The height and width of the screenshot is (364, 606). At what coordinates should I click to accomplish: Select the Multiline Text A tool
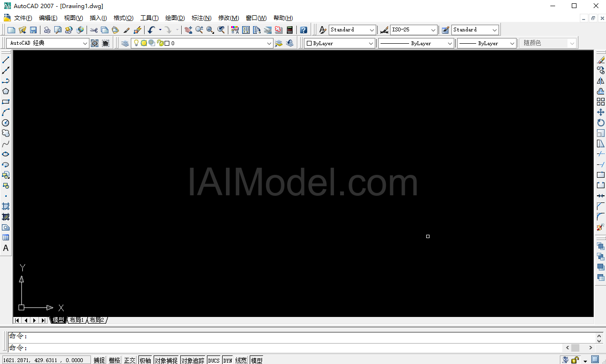[6, 248]
